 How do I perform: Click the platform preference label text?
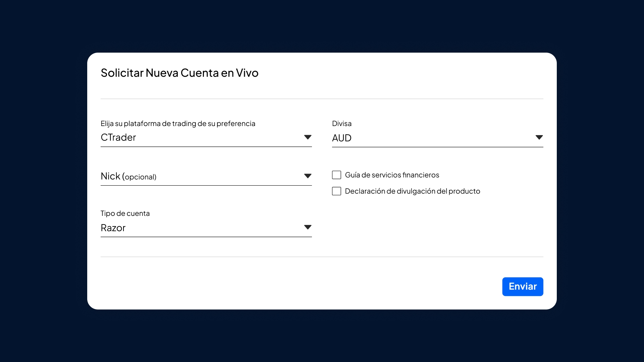click(178, 123)
